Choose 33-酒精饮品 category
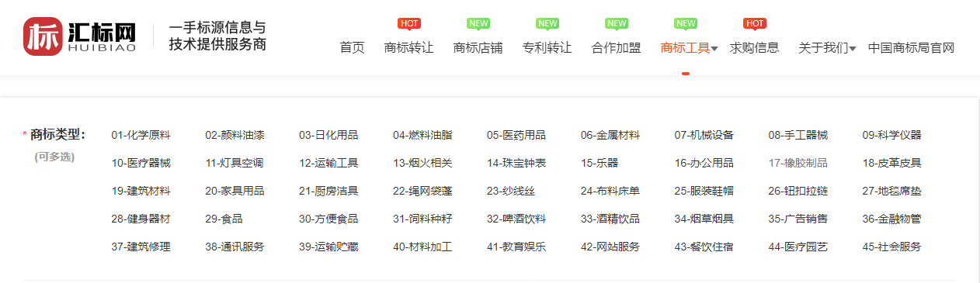Image resolution: width=980 pixels, height=283 pixels. coord(610,219)
